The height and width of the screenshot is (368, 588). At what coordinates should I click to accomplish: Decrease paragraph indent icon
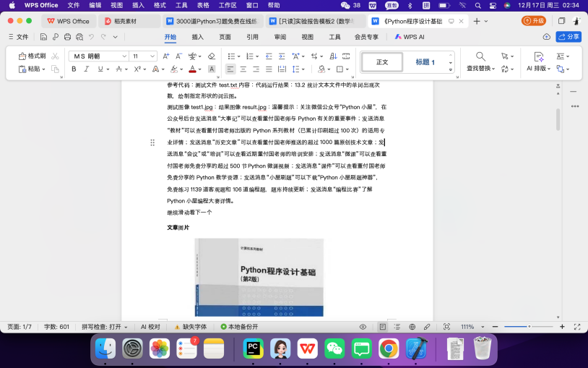click(269, 56)
